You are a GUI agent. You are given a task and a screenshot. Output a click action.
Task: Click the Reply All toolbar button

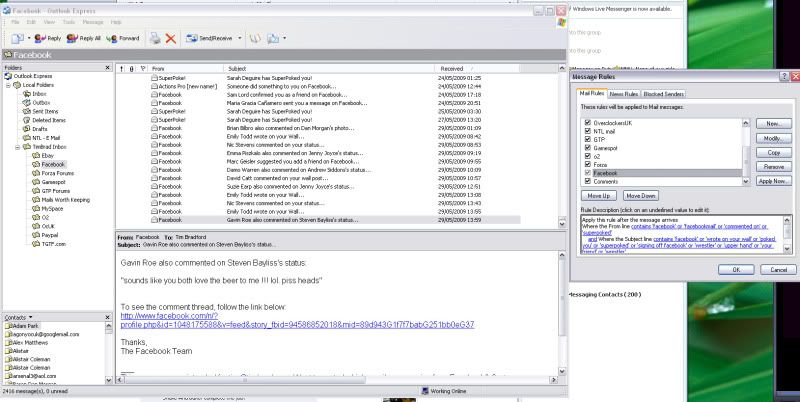coord(84,38)
